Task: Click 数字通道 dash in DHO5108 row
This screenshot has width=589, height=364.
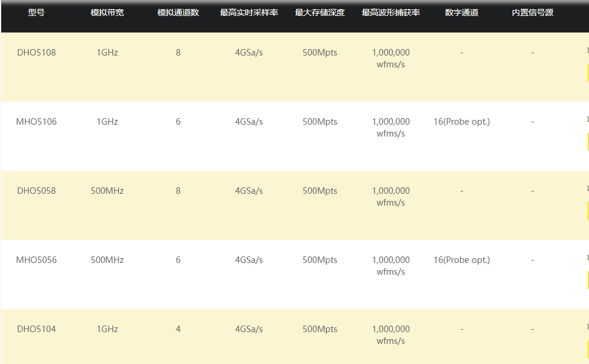Action: tap(461, 53)
